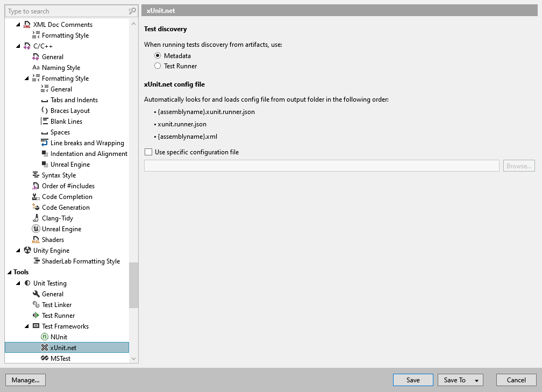Click the MSTest icon
This screenshot has width=542, height=392.
pyautogui.click(x=44, y=358)
